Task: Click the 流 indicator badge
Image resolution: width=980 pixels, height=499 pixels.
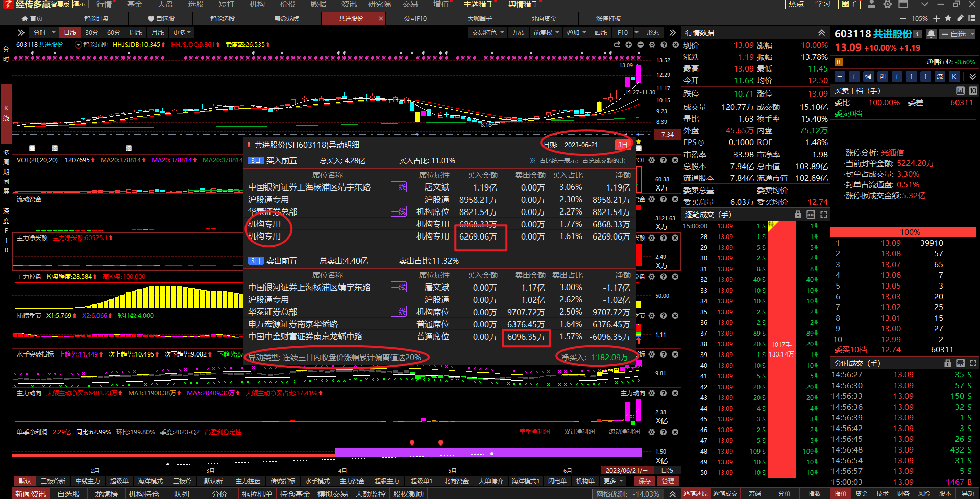Action: pyautogui.click(x=940, y=77)
